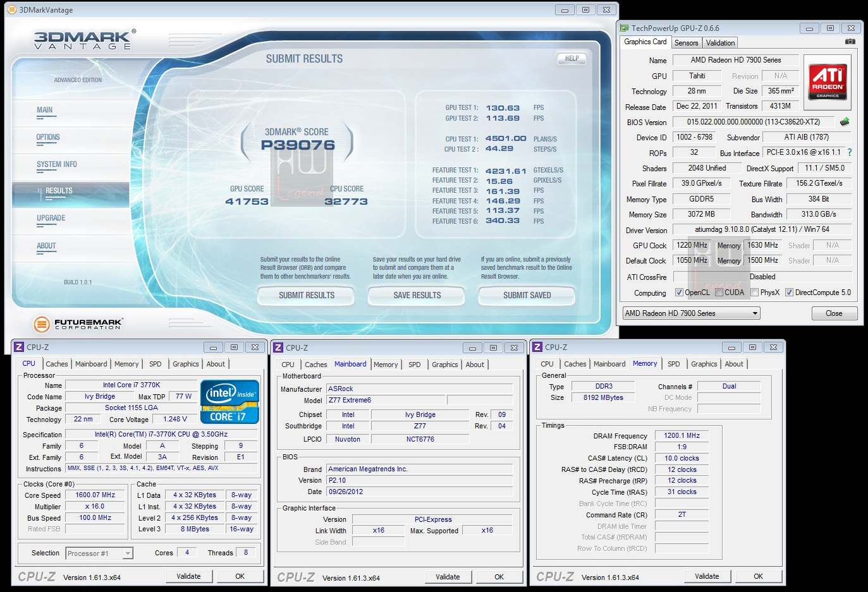The width and height of the screenshot is (868, 592).
Task: Click the Bus Interface question mark
Action: click(849, 152)
